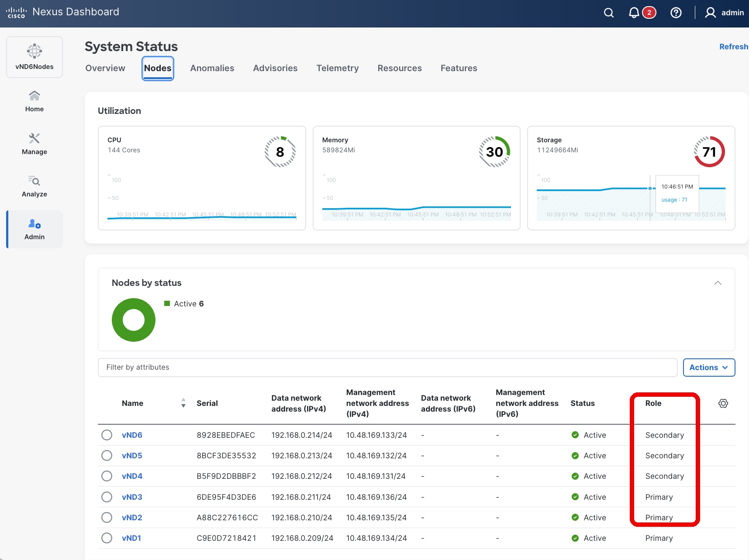749x560 pixels.
Task: Click green Active status icon for vND6
Action: (575, 435)
